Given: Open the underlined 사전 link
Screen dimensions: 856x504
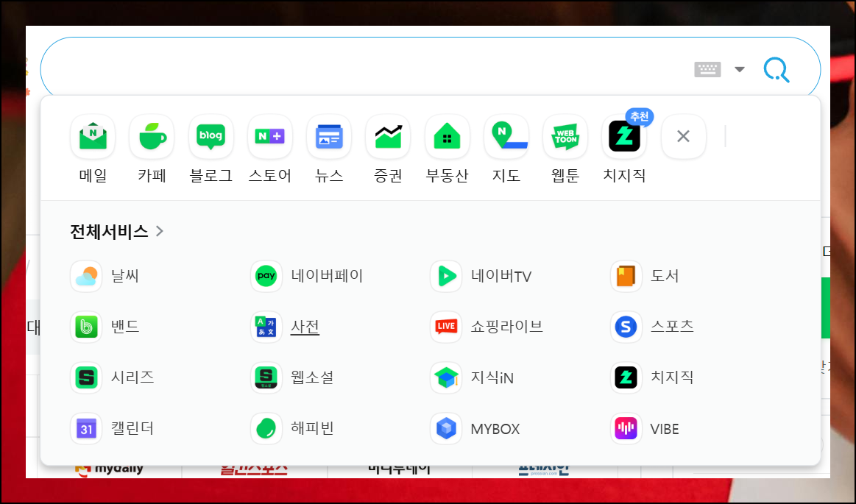Looking at the screenshot, I should [x=305, y=327].
